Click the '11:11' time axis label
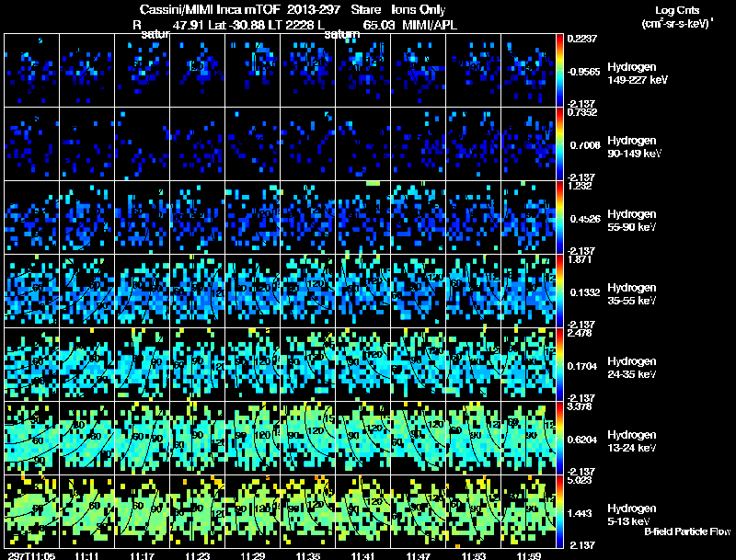 86,555
